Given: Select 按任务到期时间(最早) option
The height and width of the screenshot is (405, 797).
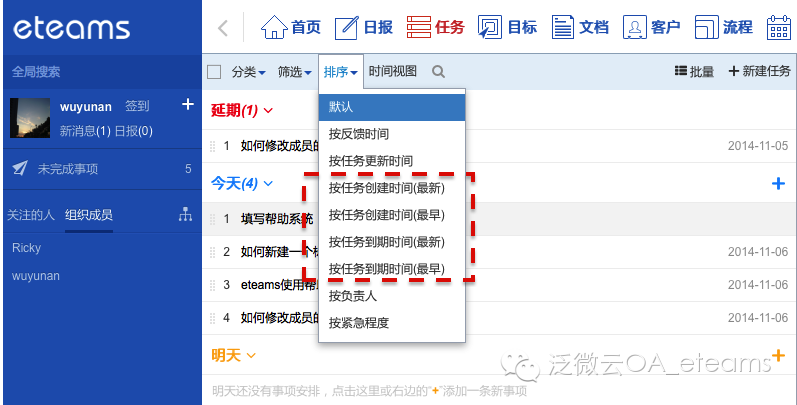Looking at the screenshot, I should tap(392, 269).
